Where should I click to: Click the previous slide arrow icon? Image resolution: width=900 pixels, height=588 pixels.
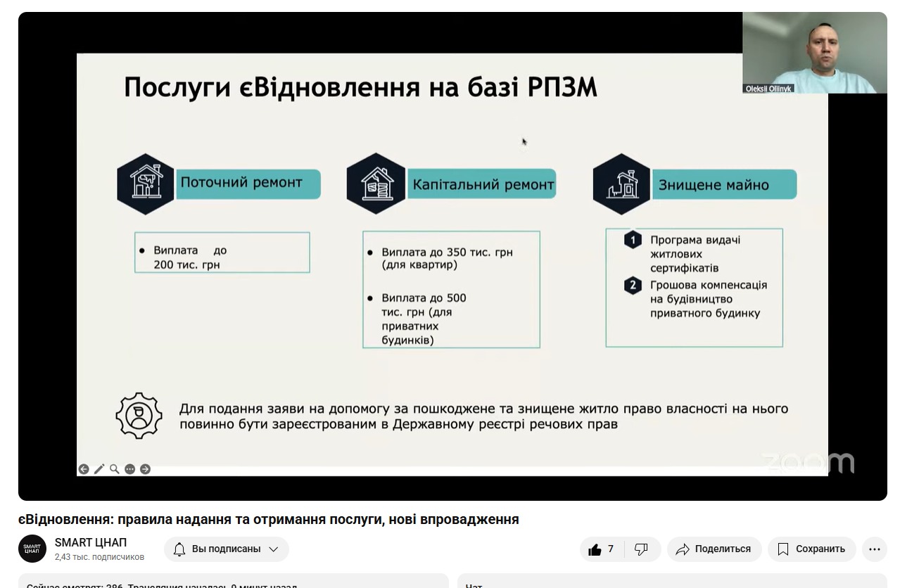coord(84,469)
